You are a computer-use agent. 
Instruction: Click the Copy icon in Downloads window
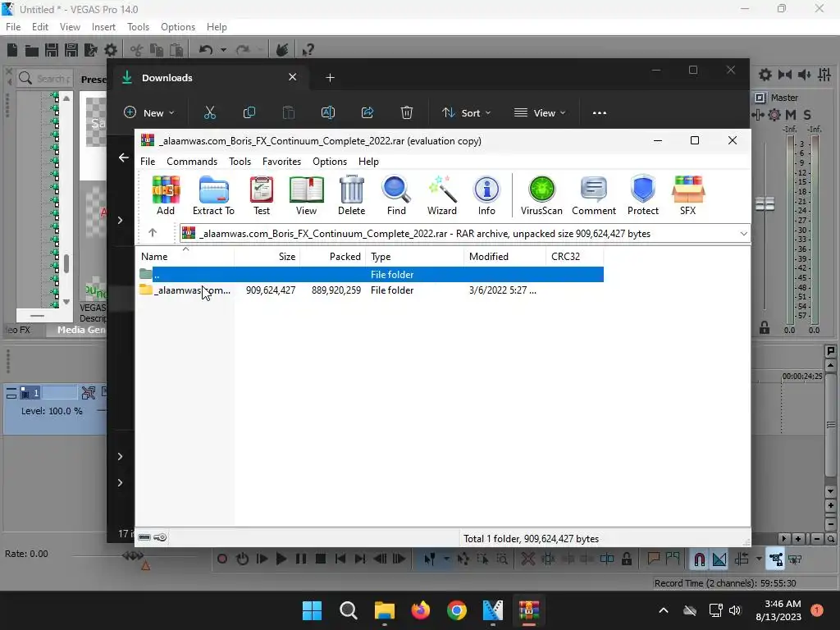point(249,112)
